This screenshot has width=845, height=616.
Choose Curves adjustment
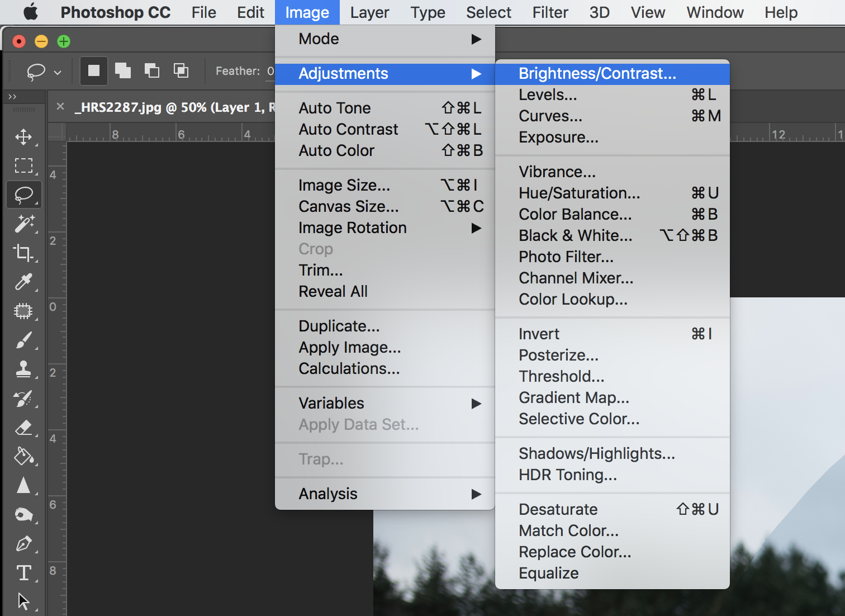(x=613, y=116)
